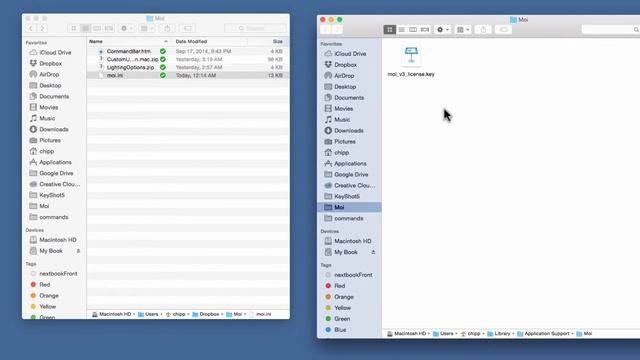Open KeyShot5 in right window sidebar
Screen dimensions: 640x360
coord(347,197)
